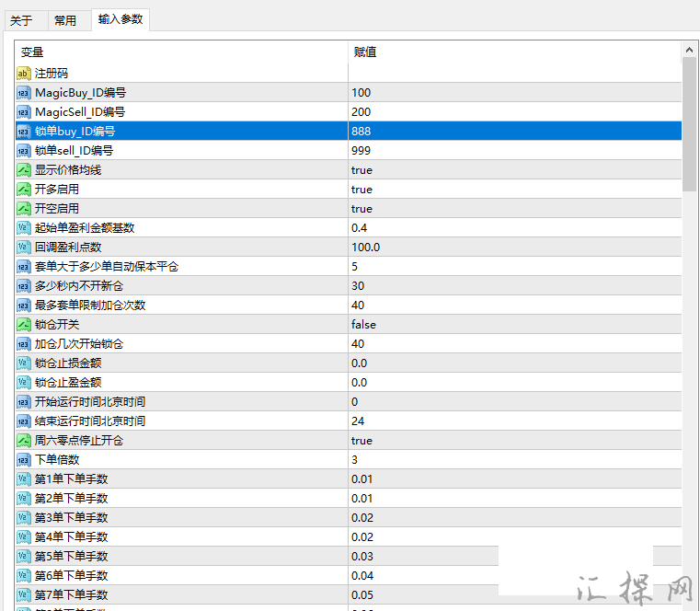Click the double icon beside 起始单盈利金额基数
Screen dimensions: 700x611
pos(24,228)
